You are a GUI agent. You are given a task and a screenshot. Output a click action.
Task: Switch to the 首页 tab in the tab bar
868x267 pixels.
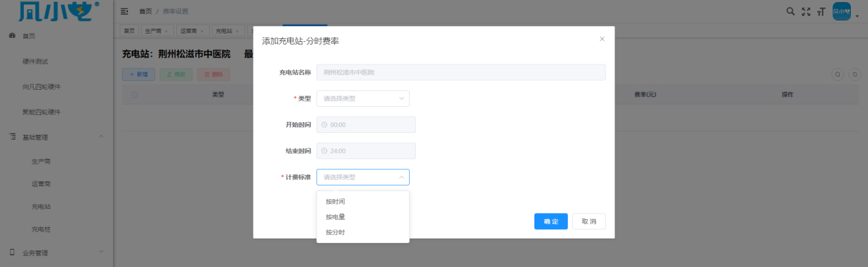(x=129, y=31)
